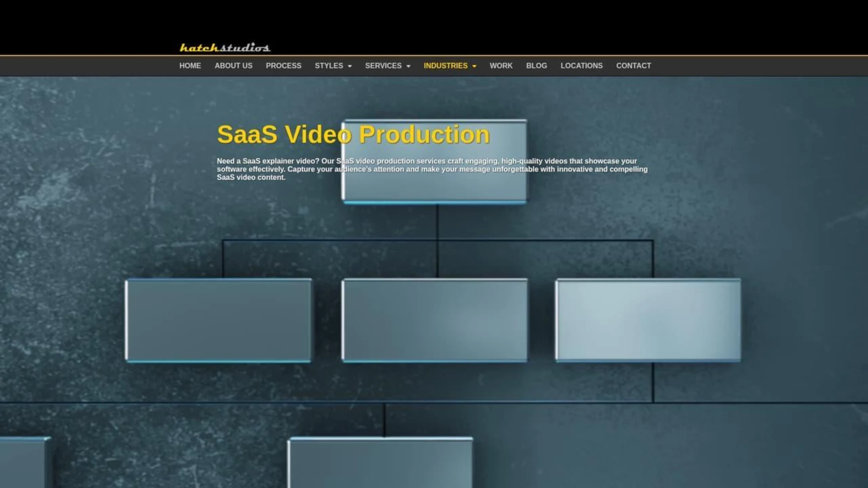The width and height of the screenshot is (868, 488).
Task: Open the WORK page
Action: (501, 66)
